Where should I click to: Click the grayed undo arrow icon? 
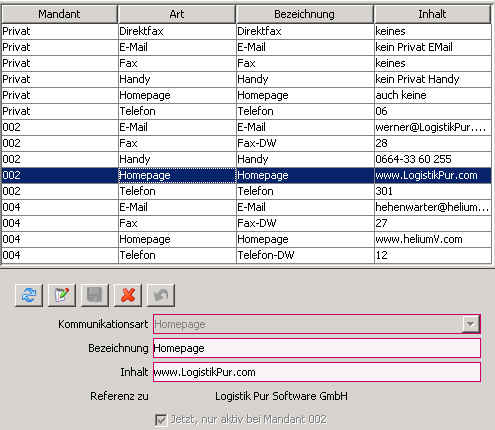[x=161, y=295]
